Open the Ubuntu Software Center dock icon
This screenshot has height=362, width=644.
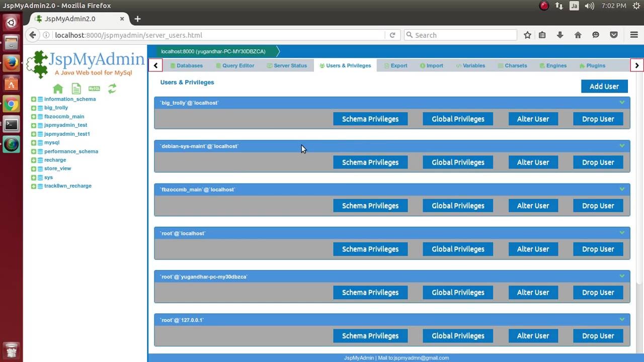click(x=11, y=84)
